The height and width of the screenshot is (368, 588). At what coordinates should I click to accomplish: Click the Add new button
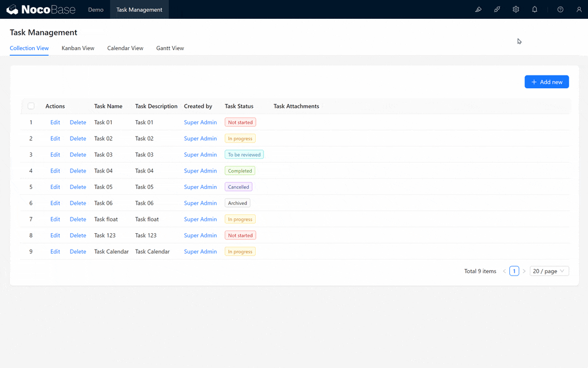tap(546, 82)
